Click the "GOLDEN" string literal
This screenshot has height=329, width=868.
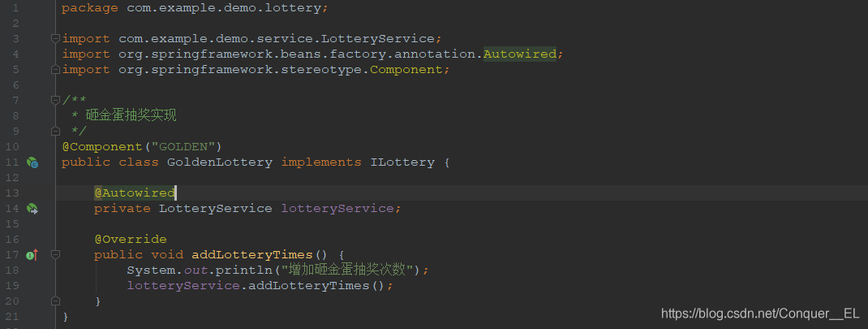[x=183, y=146]
